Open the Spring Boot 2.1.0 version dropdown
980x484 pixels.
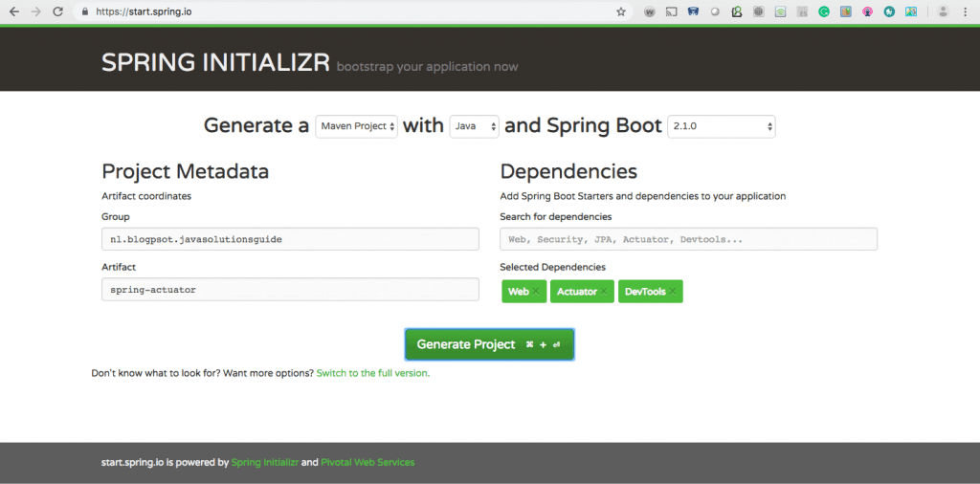722,126
